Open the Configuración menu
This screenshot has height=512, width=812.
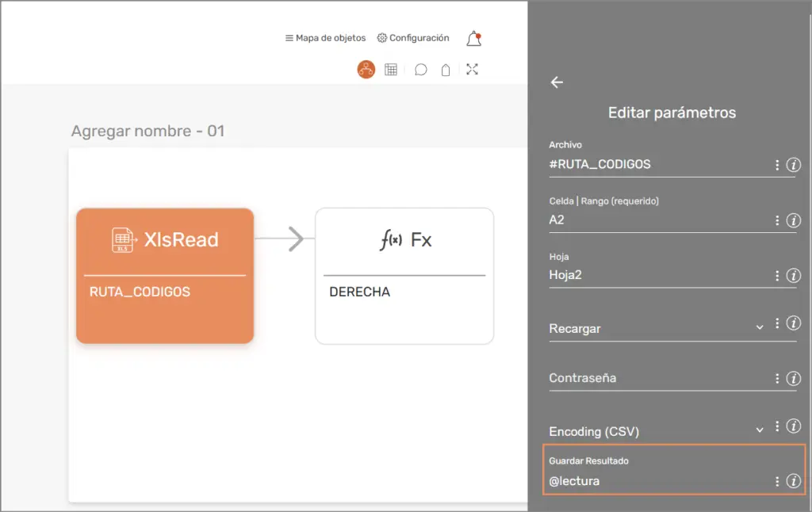tap(413, 38)
